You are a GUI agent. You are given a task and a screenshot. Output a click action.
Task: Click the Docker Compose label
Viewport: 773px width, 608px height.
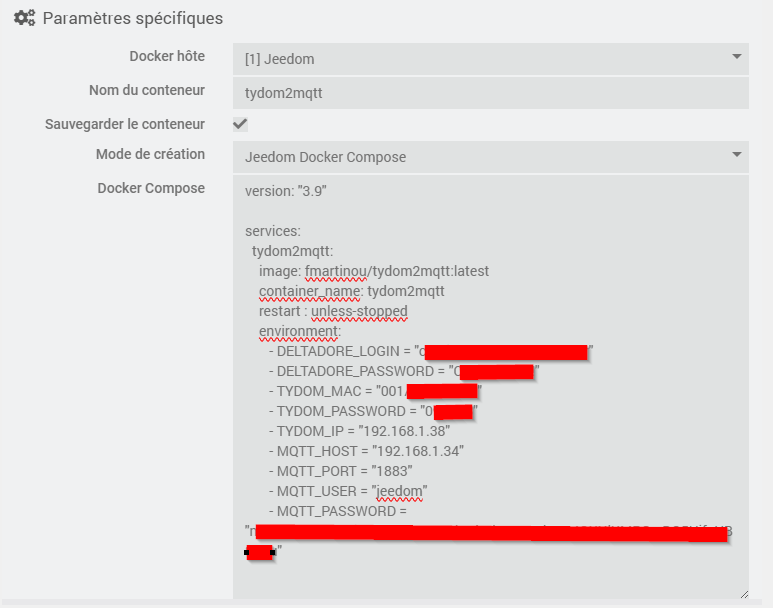[151, 188]
